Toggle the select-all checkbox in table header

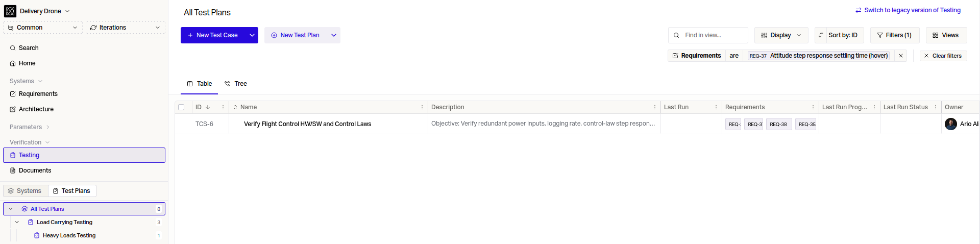pos(181,107)
